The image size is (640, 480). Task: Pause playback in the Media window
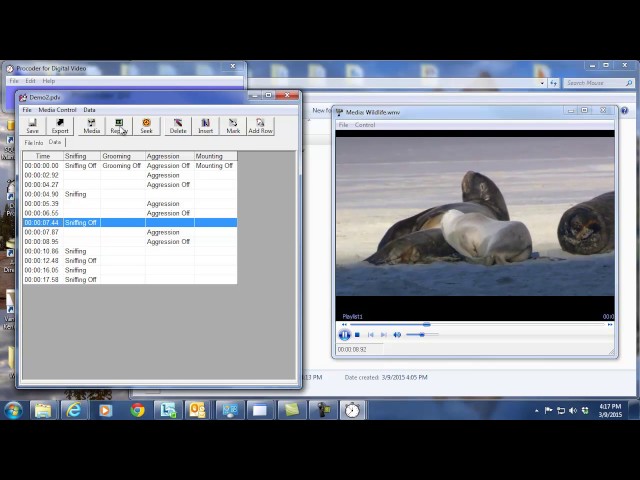344,335
